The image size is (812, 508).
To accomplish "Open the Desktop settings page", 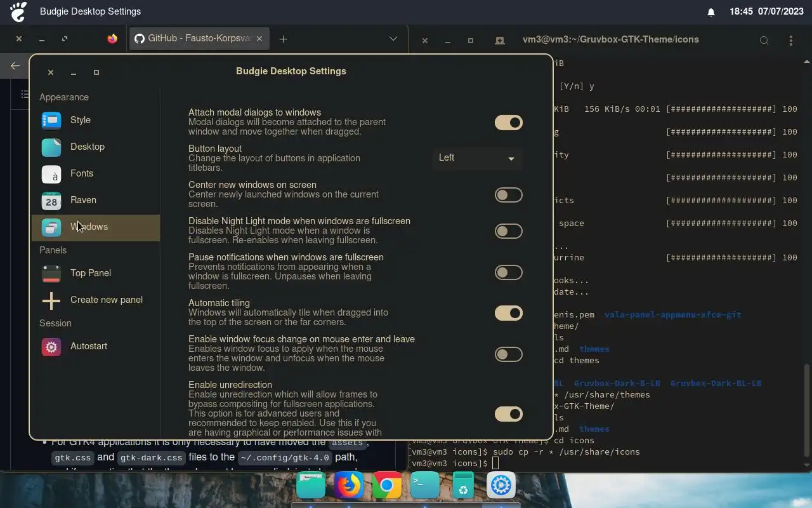I will (96, 147).
